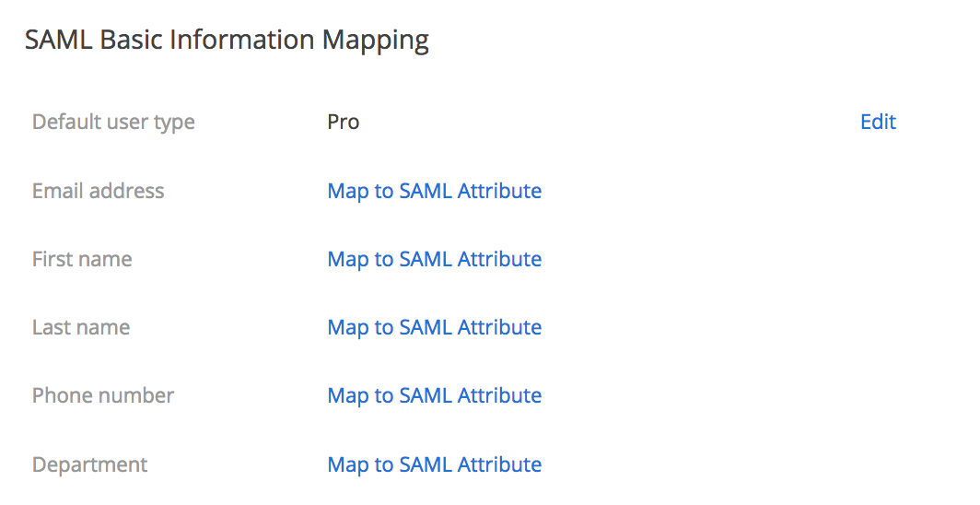Click the SAML Basic Information Mapping heading

(227, 41)
